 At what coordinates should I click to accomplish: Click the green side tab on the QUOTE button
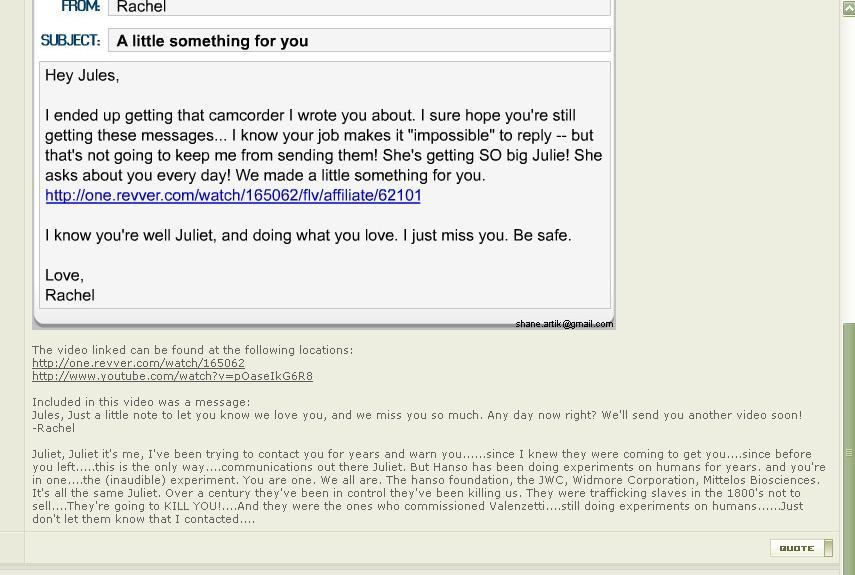pos(828,548)
